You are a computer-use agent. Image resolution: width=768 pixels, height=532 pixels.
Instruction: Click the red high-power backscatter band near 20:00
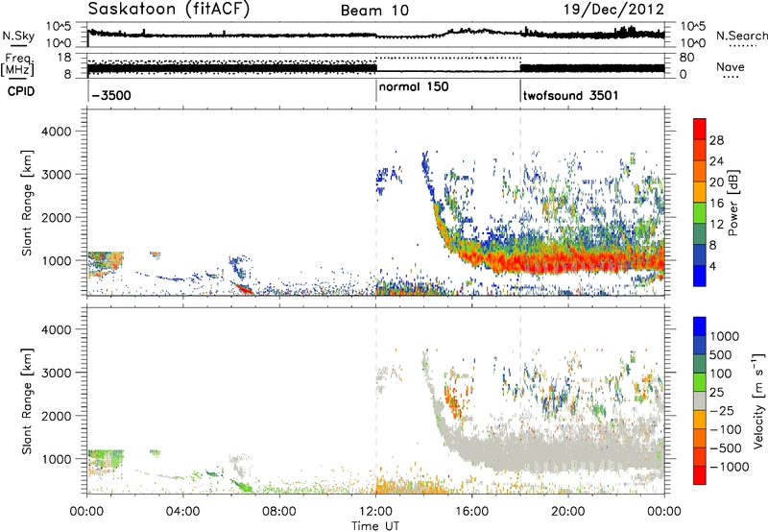(568, 261)
